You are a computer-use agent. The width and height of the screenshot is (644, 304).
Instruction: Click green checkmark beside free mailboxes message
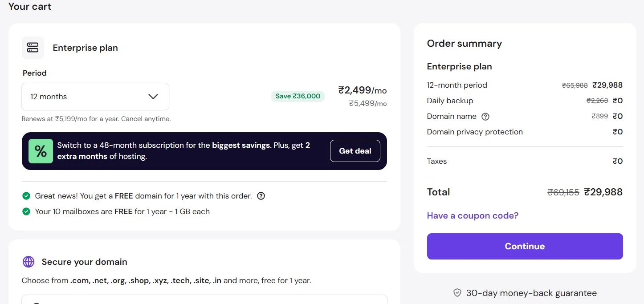click(26, 211)
